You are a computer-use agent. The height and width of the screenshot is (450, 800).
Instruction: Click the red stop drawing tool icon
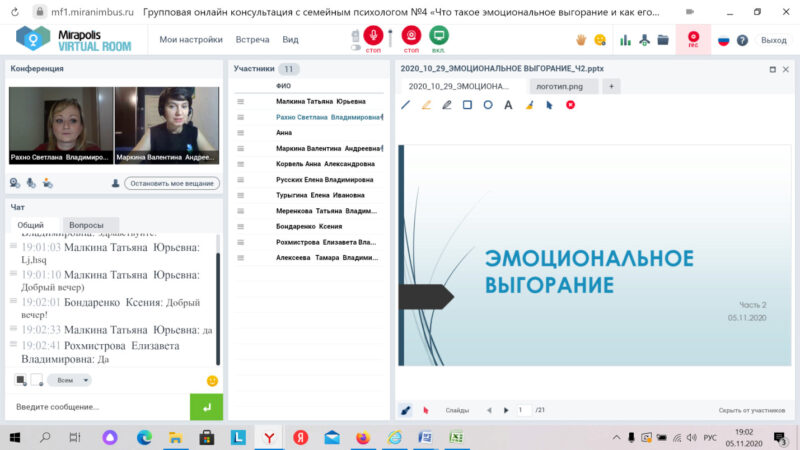point(570,105)
